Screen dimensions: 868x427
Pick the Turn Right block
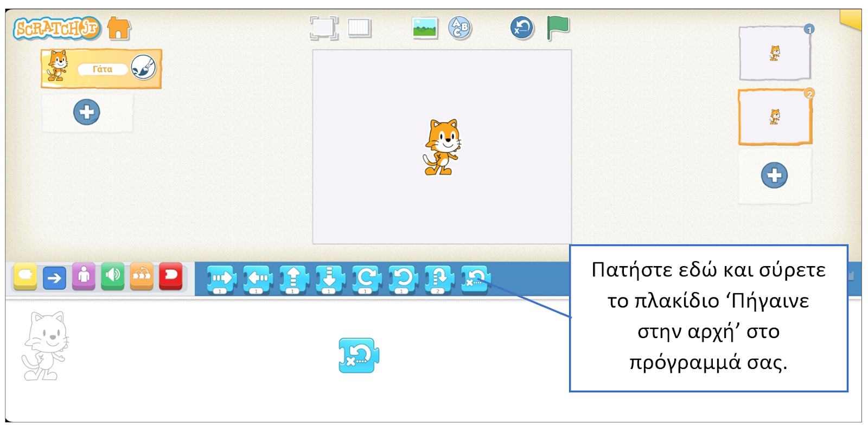366,280
